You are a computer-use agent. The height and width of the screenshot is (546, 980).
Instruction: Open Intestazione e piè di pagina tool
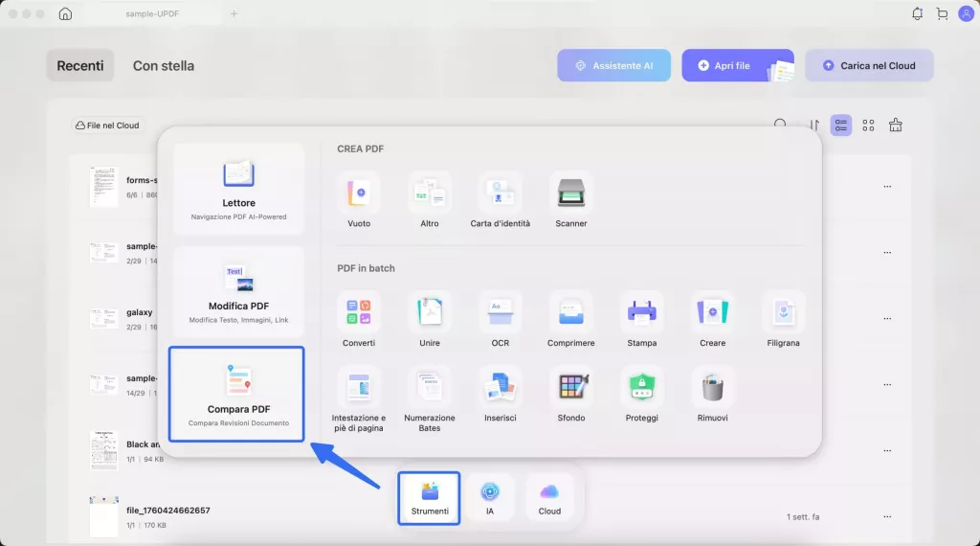pyautogui.click(x=359, y=399)
